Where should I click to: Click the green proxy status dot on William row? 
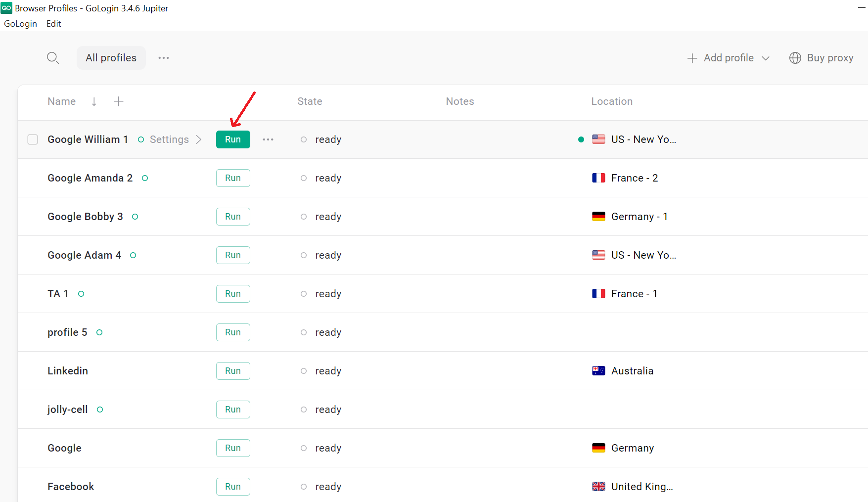[581, 139]
